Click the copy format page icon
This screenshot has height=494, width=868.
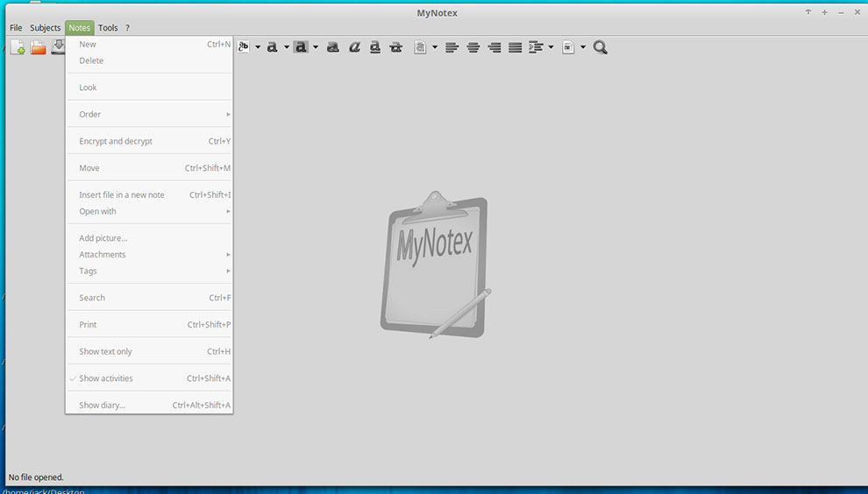[x=420, y=47]
